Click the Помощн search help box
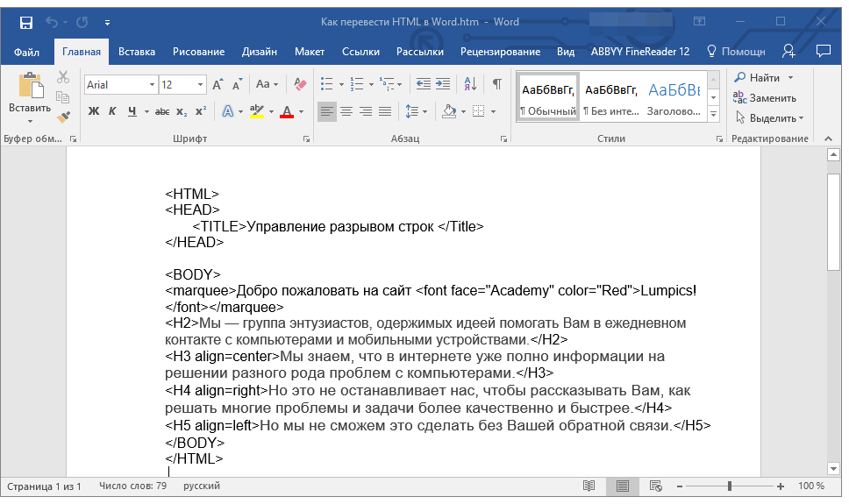This screenshot has height=504, width=849. click(736, 52)
